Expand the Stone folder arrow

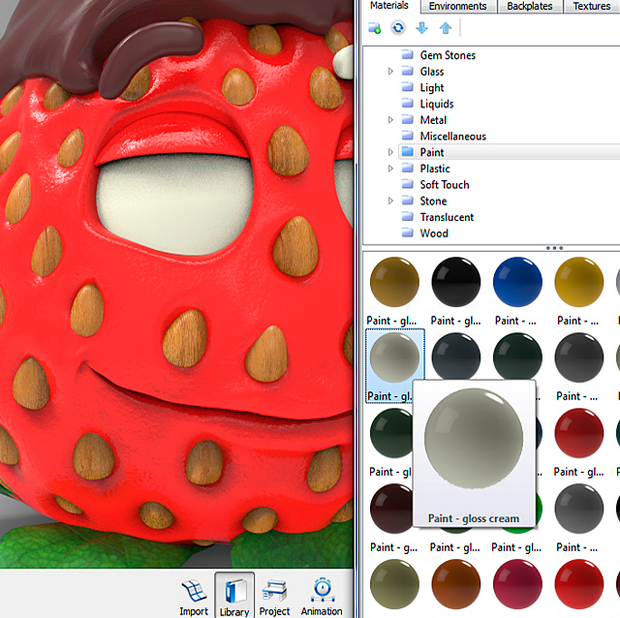click(391, 201)
